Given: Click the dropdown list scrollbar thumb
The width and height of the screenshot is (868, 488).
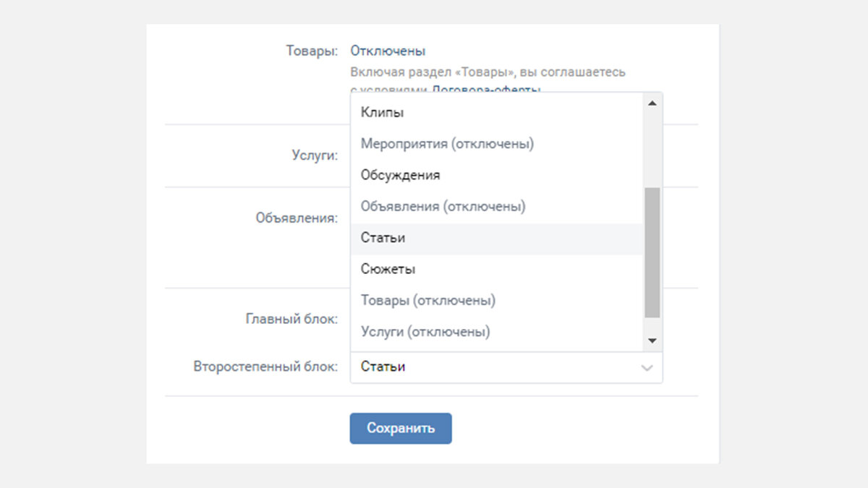Looking at the screenshot, I should 652,252.
